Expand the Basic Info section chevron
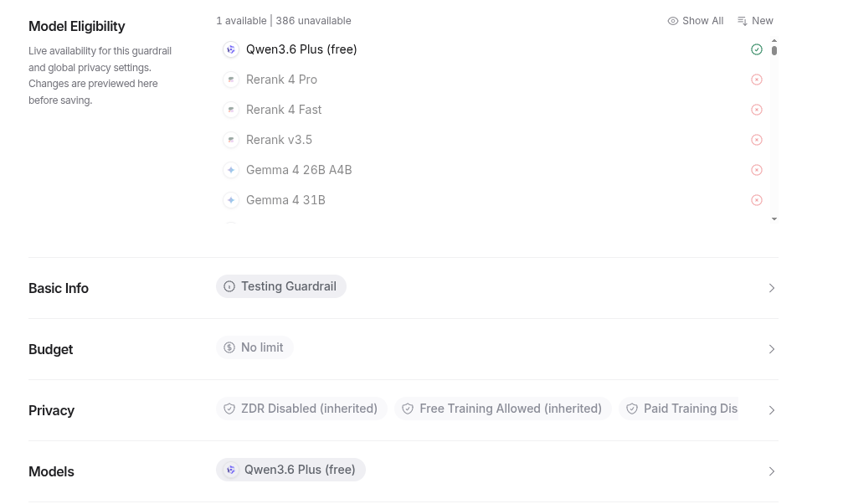Viewport: 843px width, 504px height. coord(772,289)
